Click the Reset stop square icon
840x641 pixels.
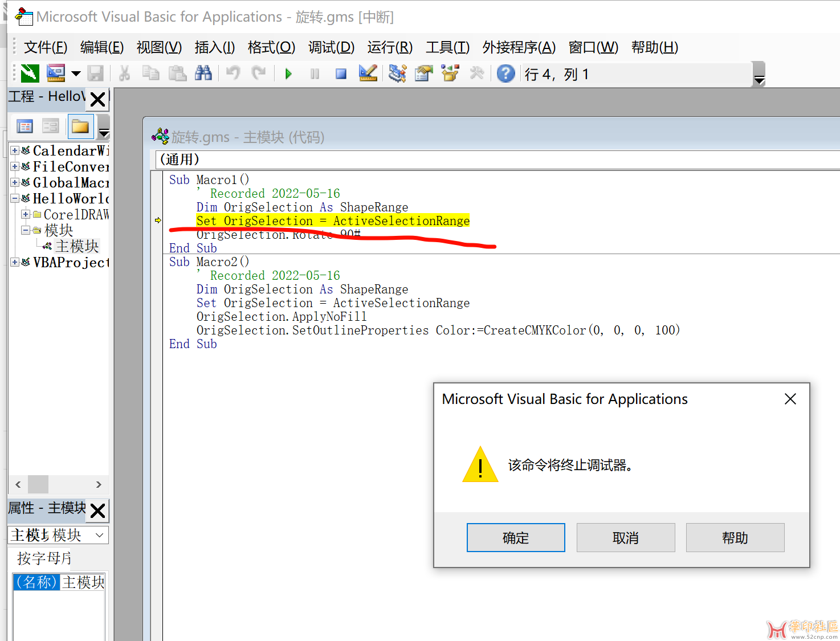(x=341, y=74)
